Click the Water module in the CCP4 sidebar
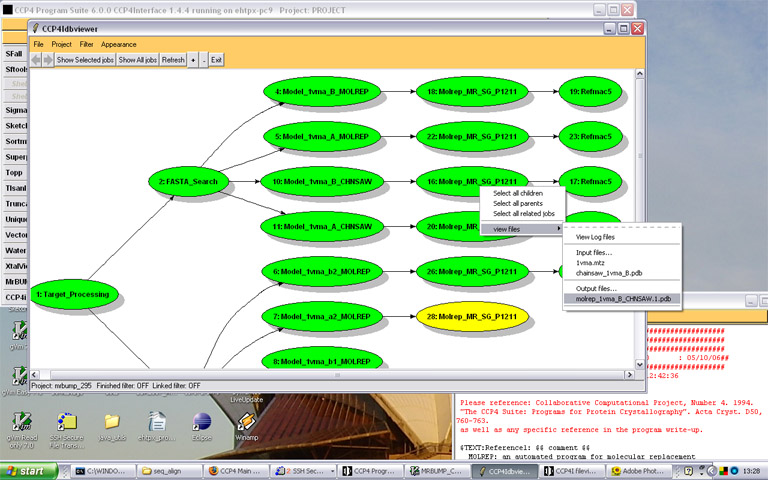The height and width of the screenshot is (480, 768). tap(15, 250)
